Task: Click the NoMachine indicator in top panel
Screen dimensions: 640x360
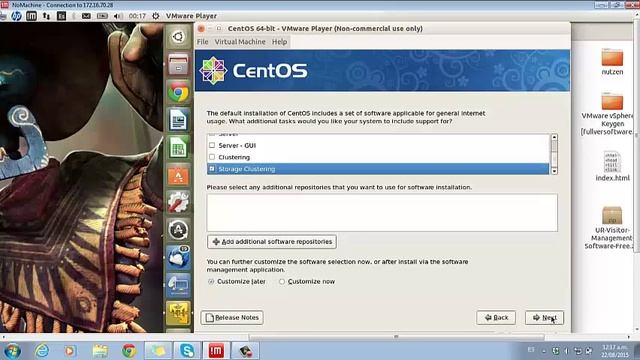Action: tap(31, 16)
